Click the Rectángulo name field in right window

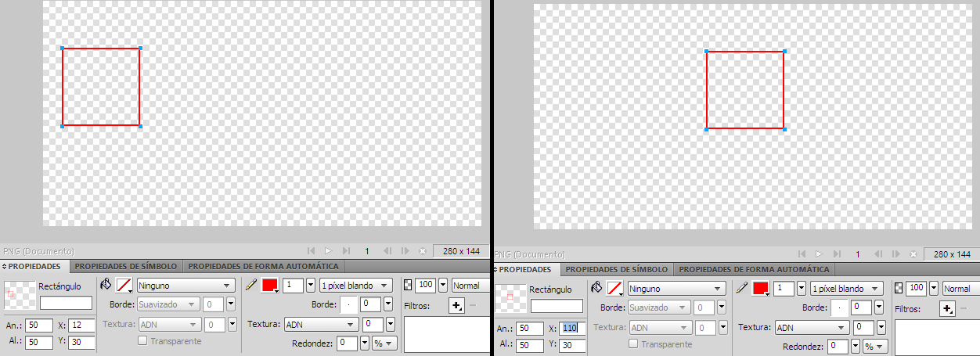click(x=557, y=306)
